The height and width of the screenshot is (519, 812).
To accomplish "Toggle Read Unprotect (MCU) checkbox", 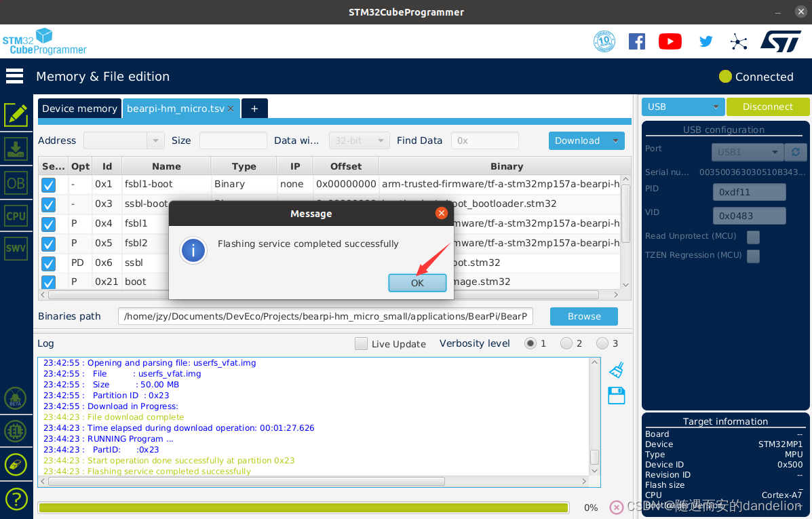I will click(754, 237).
